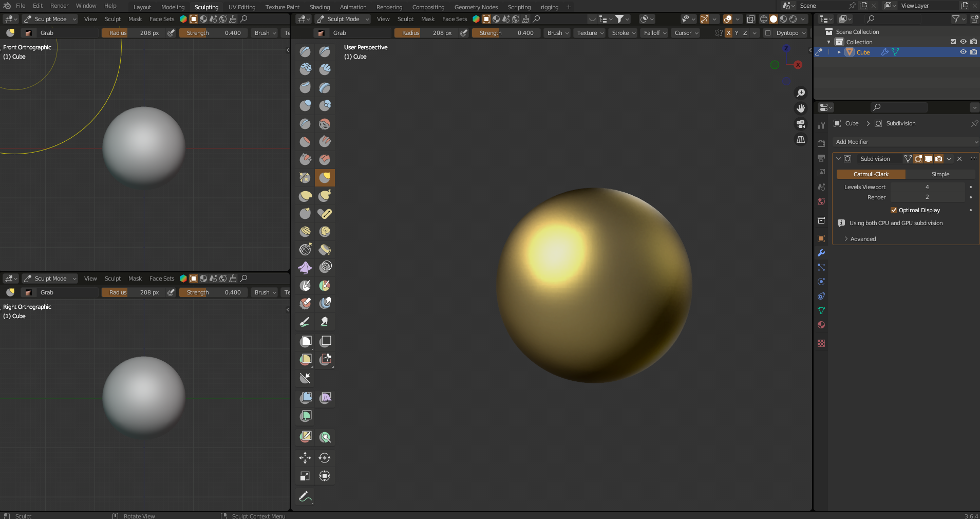Viewport: 980px width, 519px height.
Task: Hide the Cube in the outliner
Action: (x=963, y=52)
